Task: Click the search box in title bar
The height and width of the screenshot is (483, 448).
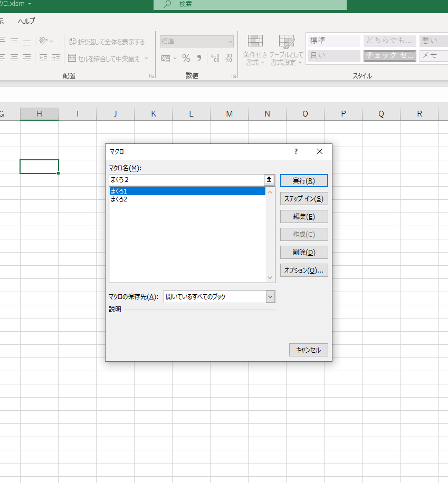Action: click(250, 4)
